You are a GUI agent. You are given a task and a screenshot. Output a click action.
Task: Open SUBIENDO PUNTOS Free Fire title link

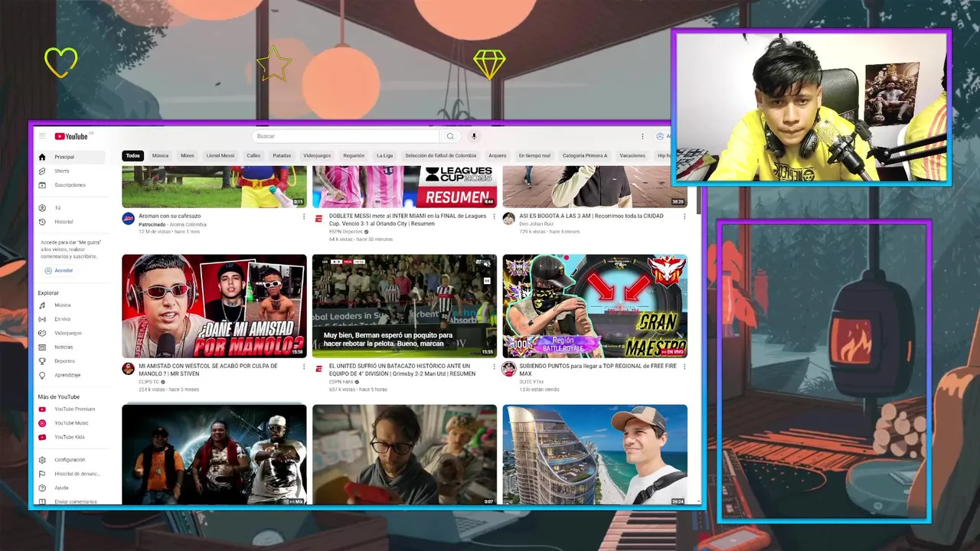[x=598, y=370]
